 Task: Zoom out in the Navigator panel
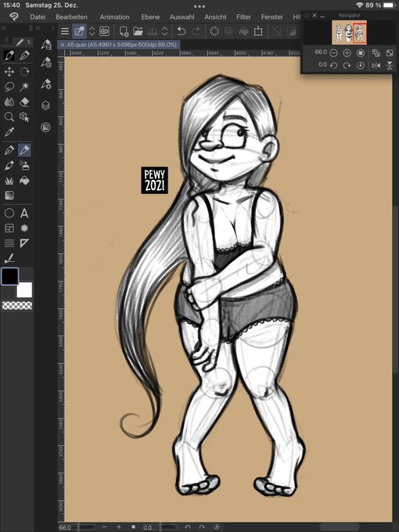click(333, 53)
